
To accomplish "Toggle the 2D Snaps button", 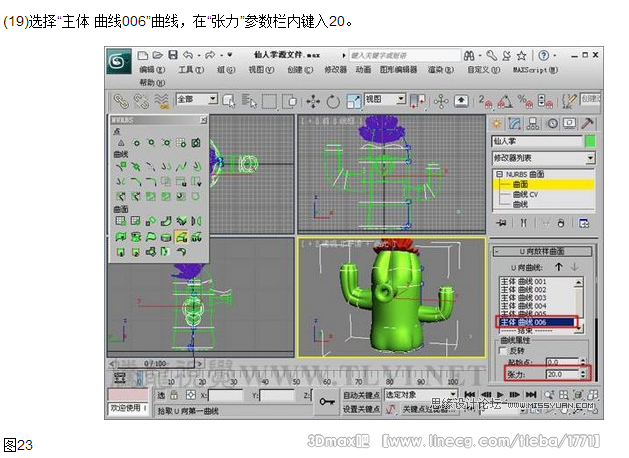I will (485, 101).
